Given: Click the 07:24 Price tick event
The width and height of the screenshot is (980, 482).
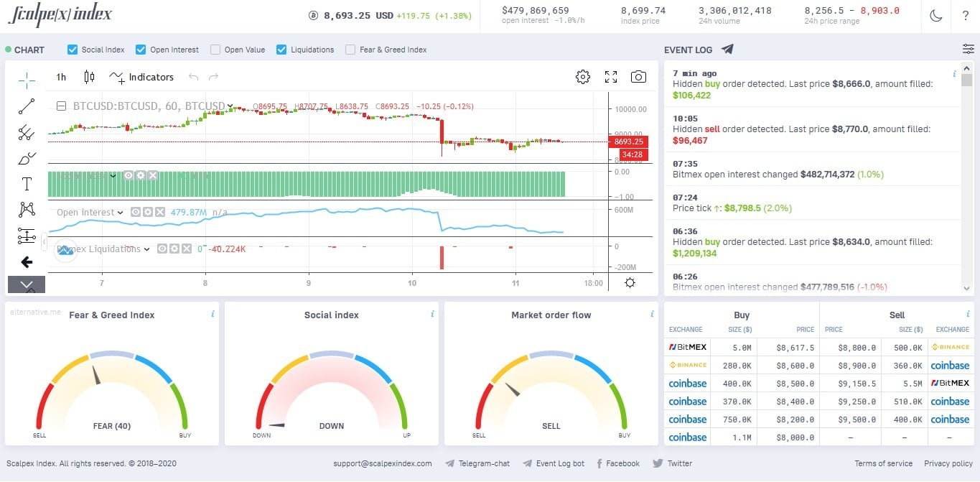Looking at the screenshot, I should tap(812, 203).
